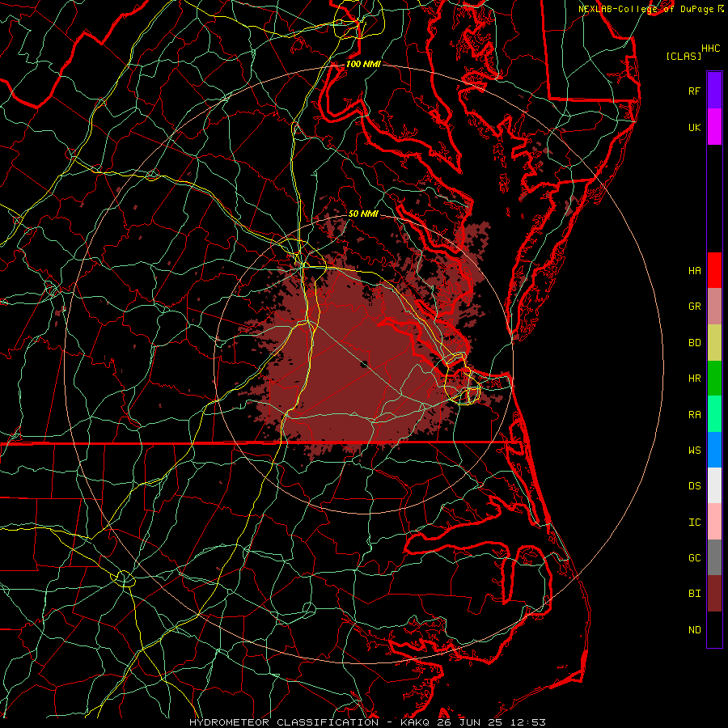Click the UK legend label
Screen dimensions: 728x728
point(694,127)
